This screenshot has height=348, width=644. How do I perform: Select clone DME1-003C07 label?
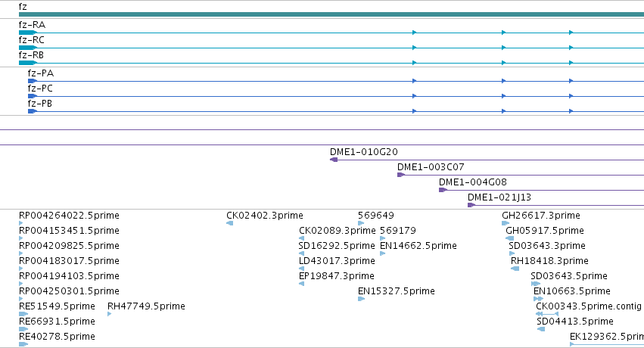[x=431, y=167]
